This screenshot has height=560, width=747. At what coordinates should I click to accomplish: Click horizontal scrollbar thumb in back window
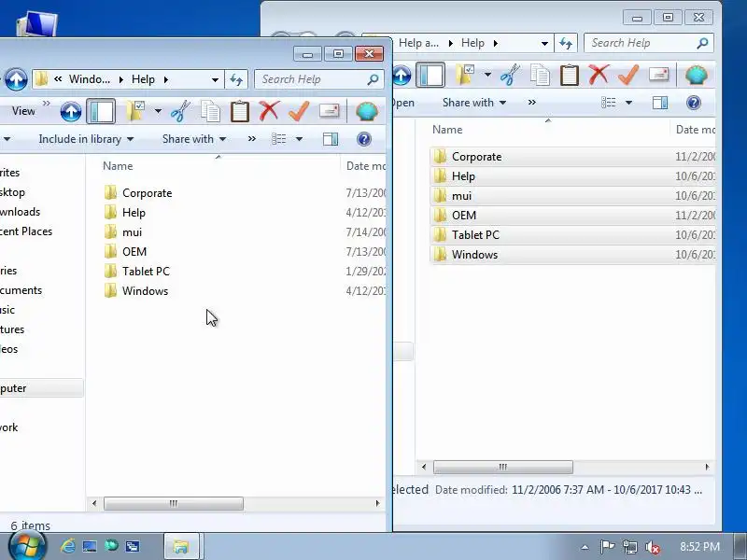pyautogui.click(x=503, y=467)
